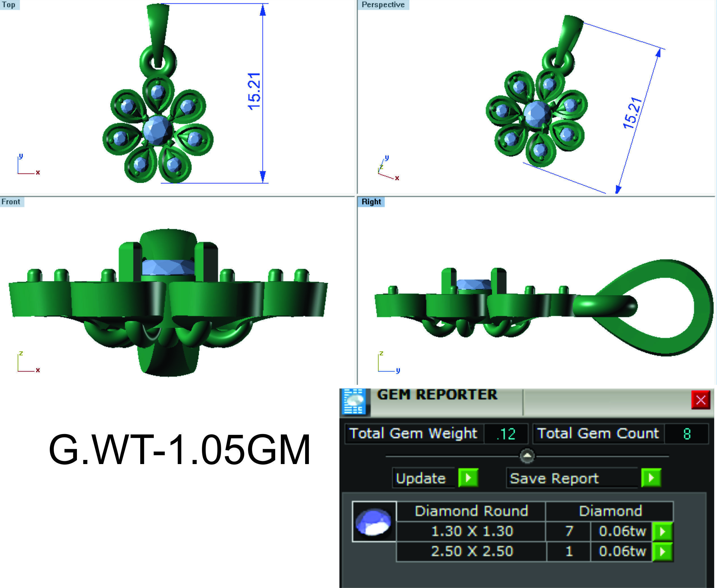Click the blue gem in Front view
Viewport: 717px width, 588px height.
(168, 267)
